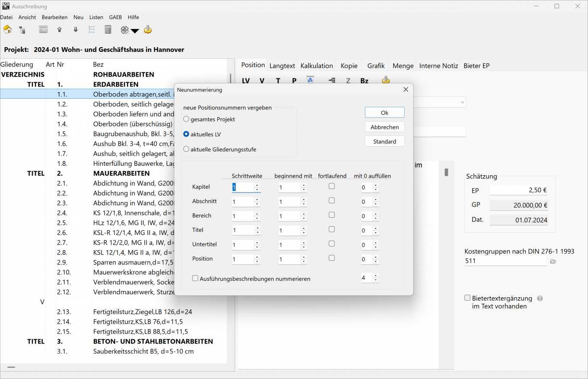
Task: Click the Abbrechen button
Action: [x=385, y=127]
